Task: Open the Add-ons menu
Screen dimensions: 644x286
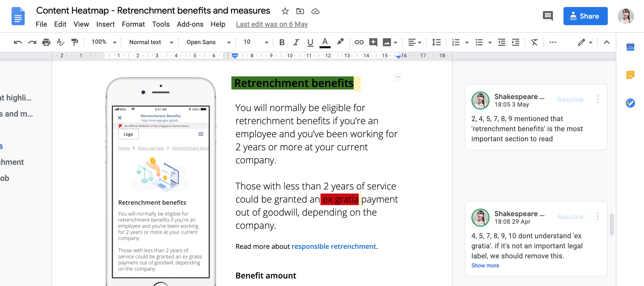Action: [x=190, y=24]
